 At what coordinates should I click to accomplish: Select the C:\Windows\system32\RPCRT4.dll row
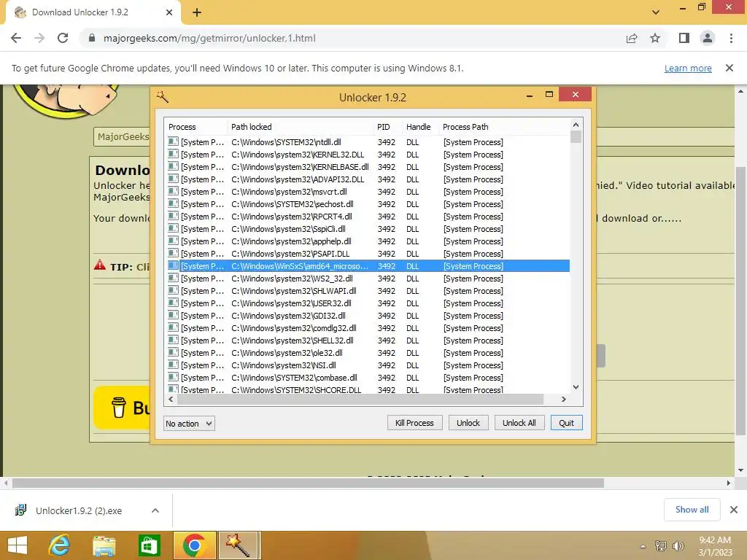367,216
